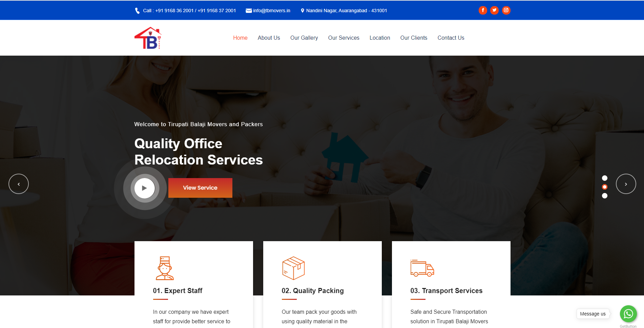644x328 pixels.
Task: Open the Facebook social icon
Action: tap(483, 10)
